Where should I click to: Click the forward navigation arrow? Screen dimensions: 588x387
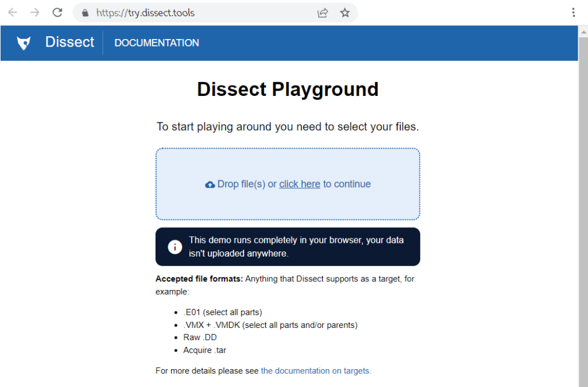(x=34, y=12)
